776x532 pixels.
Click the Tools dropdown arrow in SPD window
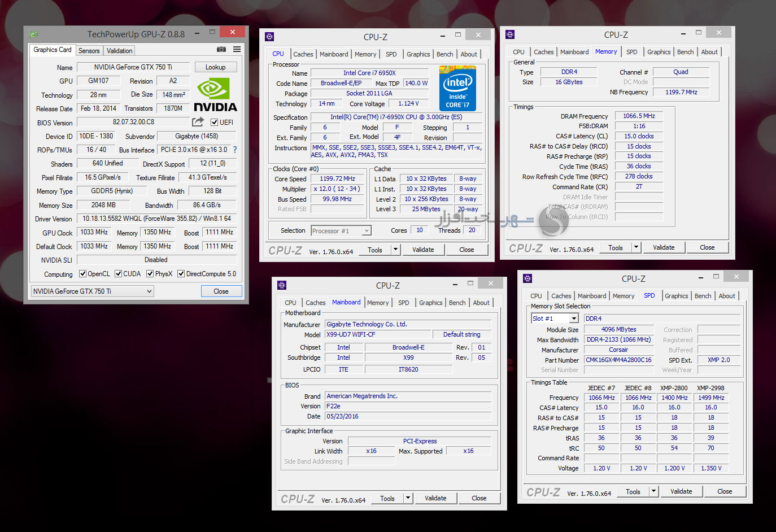[653, 492]
